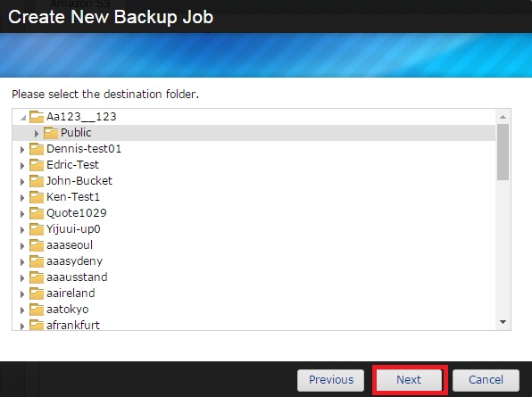Select the Quote1029 folder icon
The height and width of the screenshot is (397, 532).
(37, 213)
